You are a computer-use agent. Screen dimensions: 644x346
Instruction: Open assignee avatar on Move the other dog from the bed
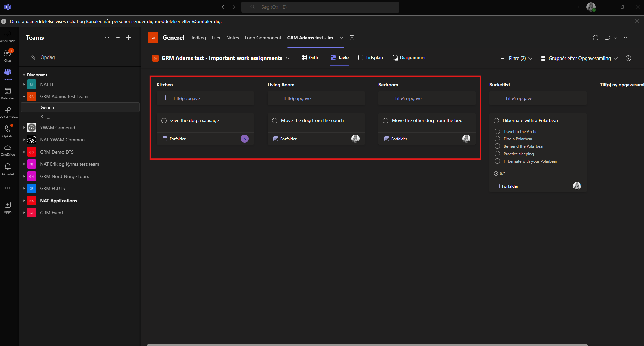tap(466, 139)
